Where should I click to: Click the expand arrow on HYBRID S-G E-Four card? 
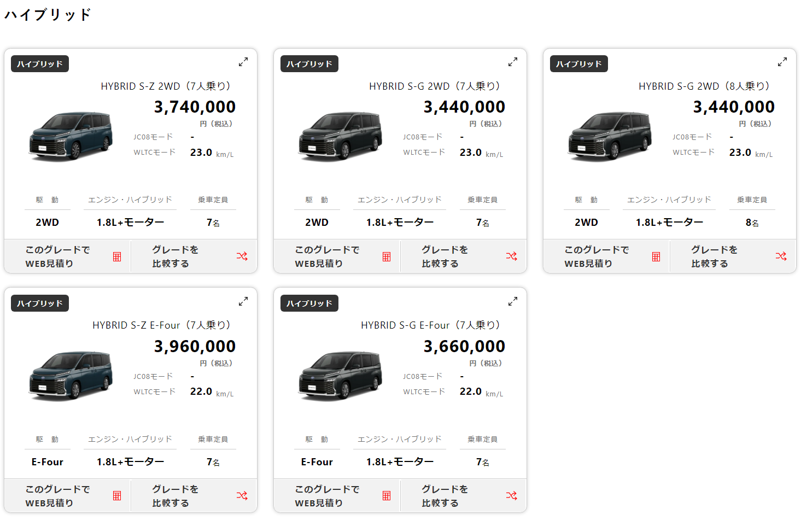pos(512,301)
